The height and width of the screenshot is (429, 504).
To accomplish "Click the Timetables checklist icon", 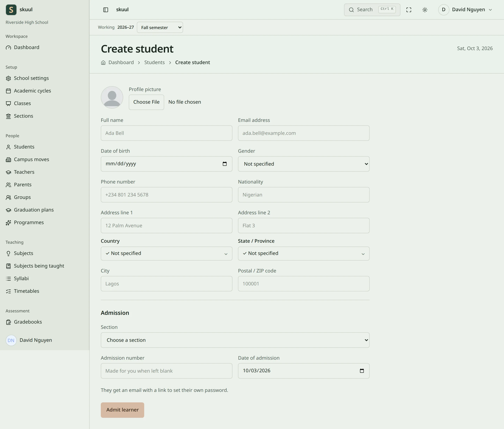I will (9, 291).
